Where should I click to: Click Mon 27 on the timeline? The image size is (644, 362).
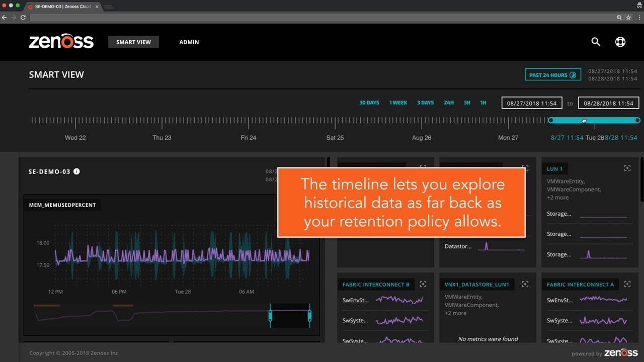[x=508, y=137]
